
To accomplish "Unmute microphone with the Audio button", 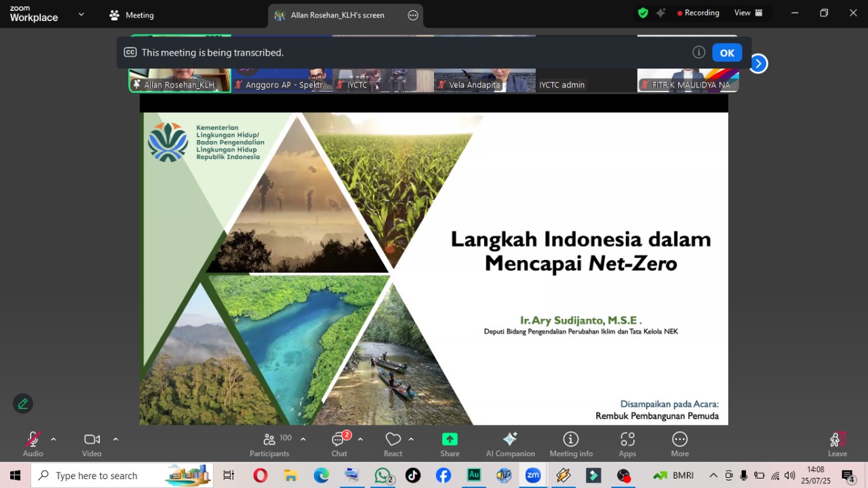I will tap(33, 445).
